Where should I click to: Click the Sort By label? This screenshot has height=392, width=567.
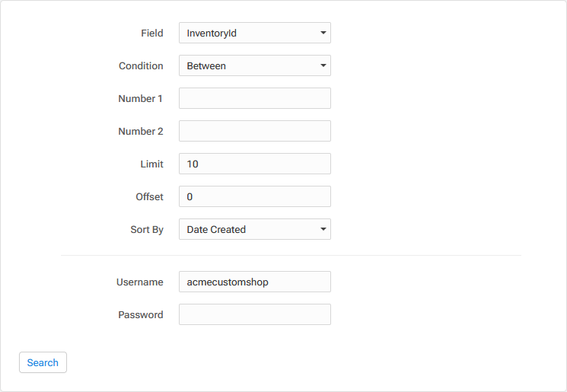click(x=147, y=230)
